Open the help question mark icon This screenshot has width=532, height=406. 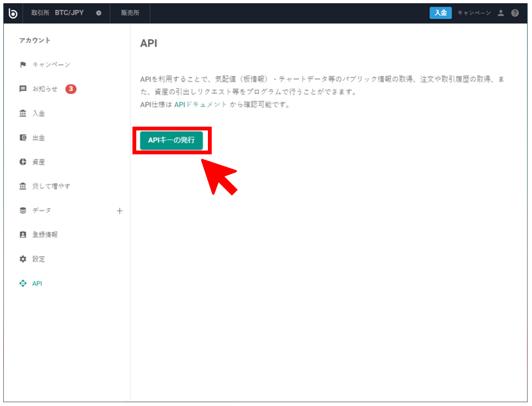click(515, 13)
